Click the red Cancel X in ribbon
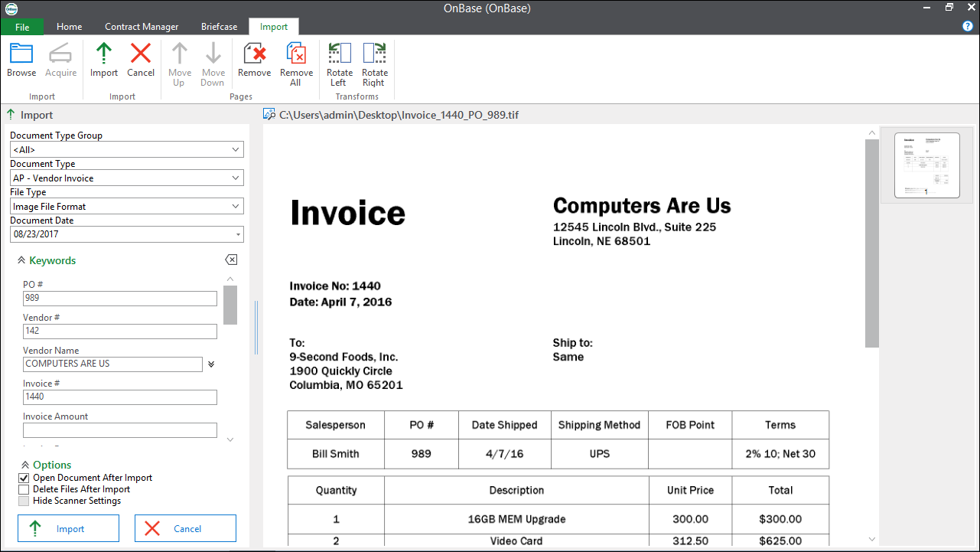980x552 pixels. 141,53
